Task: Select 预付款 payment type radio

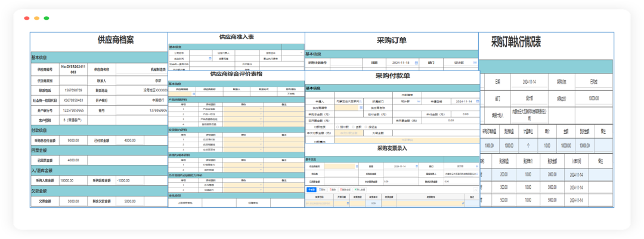Action: coord(338,127)
